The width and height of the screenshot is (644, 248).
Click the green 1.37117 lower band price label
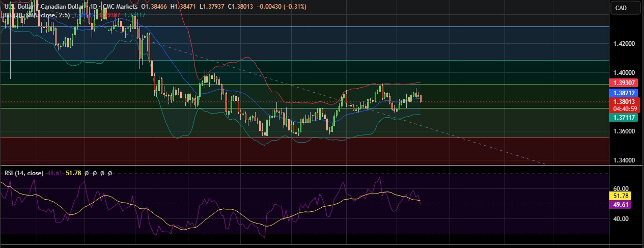(x=624, y=117)
